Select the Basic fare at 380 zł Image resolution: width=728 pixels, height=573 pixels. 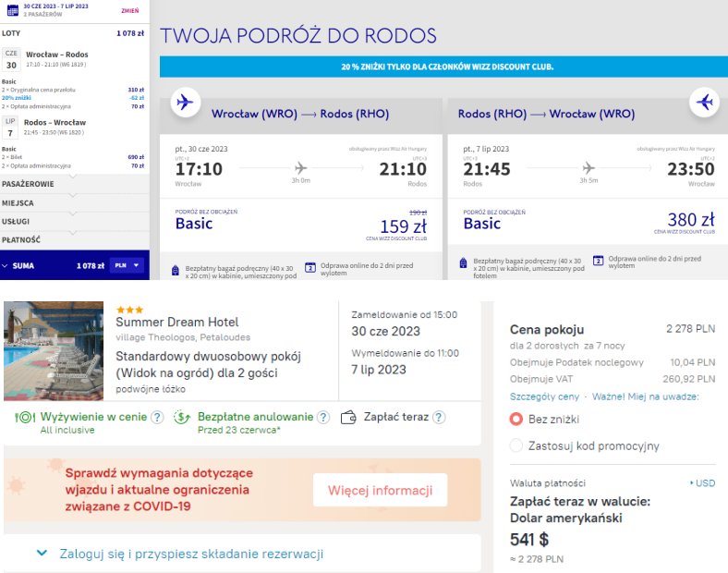point(588,221)
